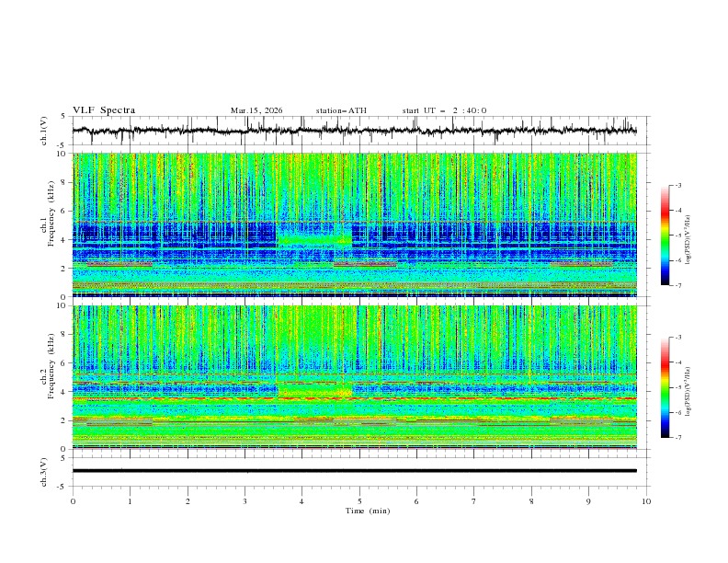728x563 pixels.
Task: Click time axis tick label "8"
Action: [x=531, y=501]
